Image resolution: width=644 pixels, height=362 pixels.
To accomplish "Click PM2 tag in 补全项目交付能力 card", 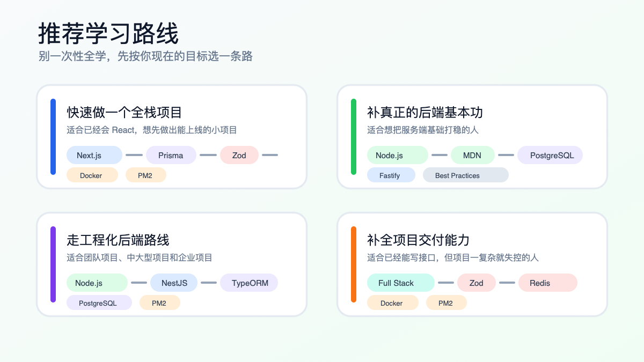I will (447, 302).
